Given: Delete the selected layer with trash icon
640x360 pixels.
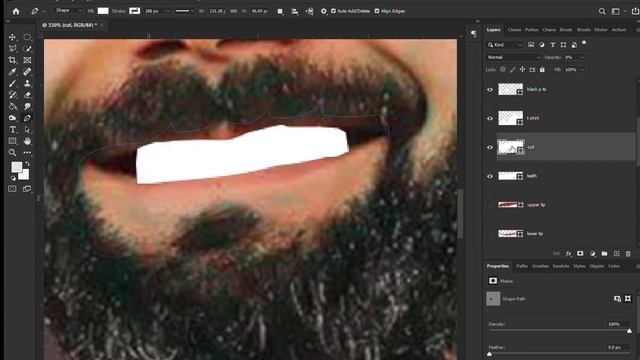Looking at the screenshot, I should tap(628, 253).
